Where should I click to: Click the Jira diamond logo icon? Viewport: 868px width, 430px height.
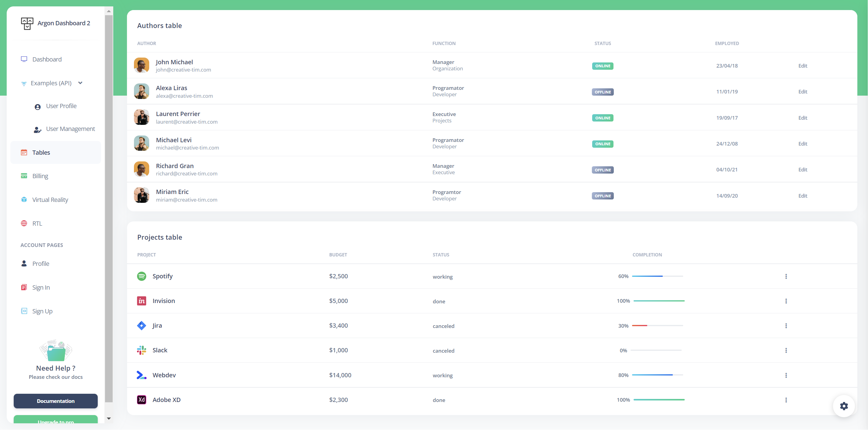142,325
